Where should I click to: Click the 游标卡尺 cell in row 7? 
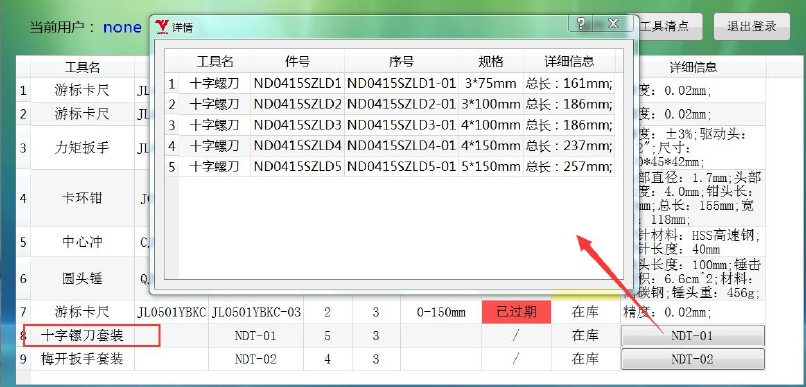coord(82,312)
